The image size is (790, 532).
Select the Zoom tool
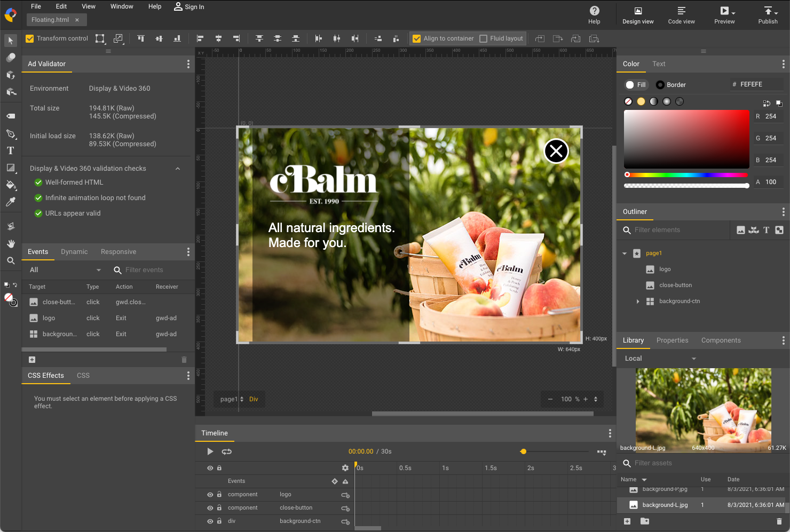11,260
